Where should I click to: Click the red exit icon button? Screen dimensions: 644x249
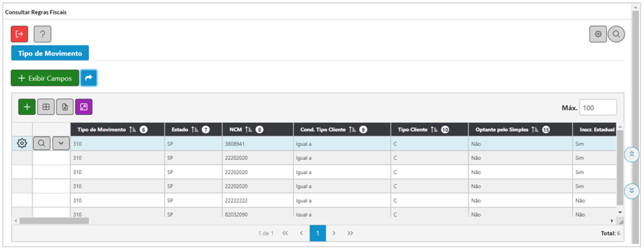coord(19,34)
